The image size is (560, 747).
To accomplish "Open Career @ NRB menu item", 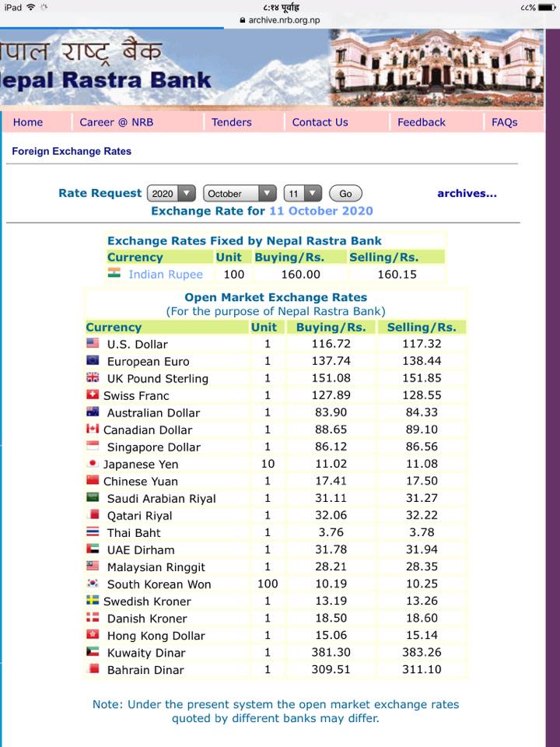I will [x=116, y=122].
